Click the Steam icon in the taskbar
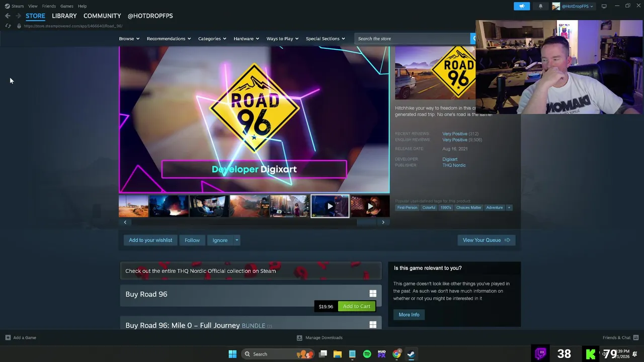Screen dimensions: 644x362 click(x=411, y=354)
